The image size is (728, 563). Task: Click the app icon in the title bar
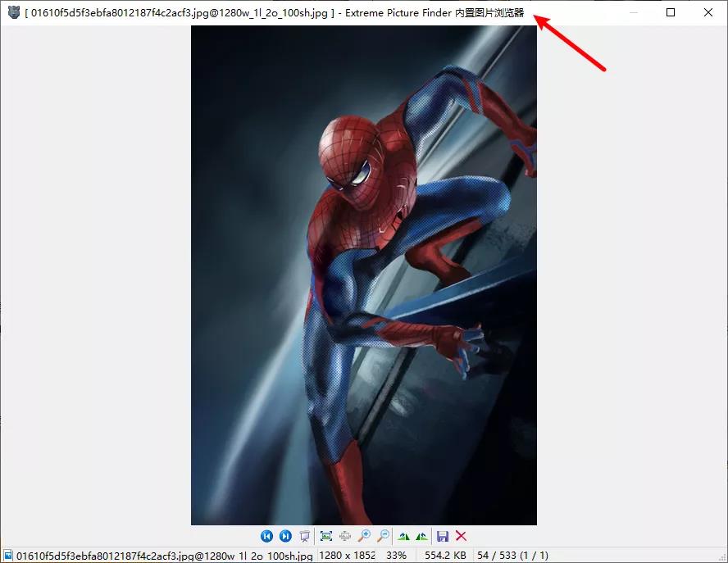point(14,12)
